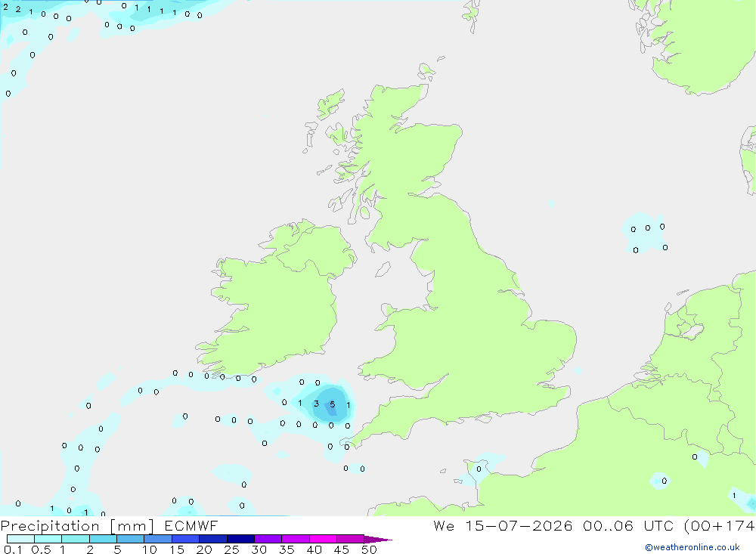
Task: Click the UTC label
Action: 659,525
